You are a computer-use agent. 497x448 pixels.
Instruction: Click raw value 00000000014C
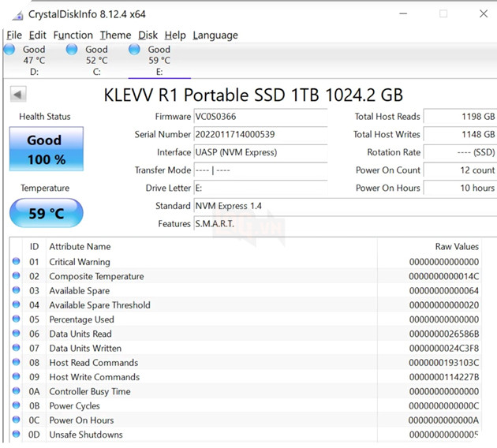point(443,276)
